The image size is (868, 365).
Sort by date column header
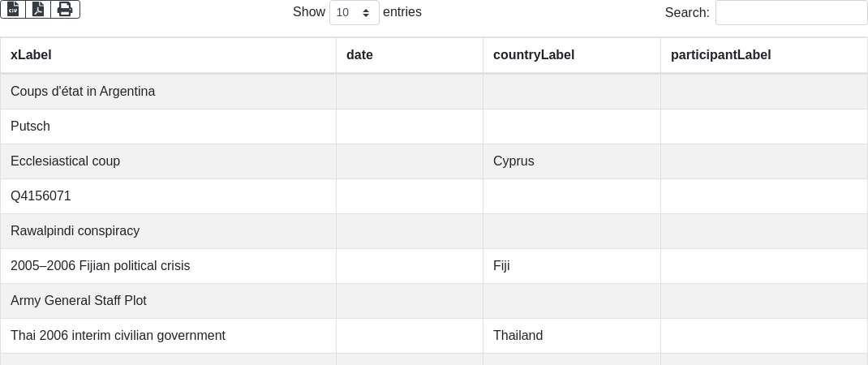click(410, 55)
